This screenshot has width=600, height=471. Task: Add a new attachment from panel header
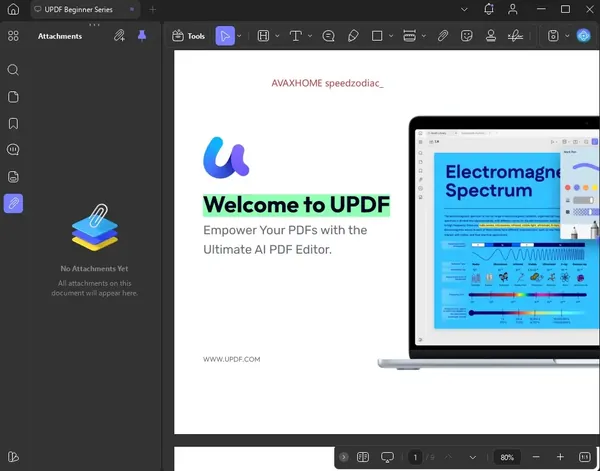(119, 36)
